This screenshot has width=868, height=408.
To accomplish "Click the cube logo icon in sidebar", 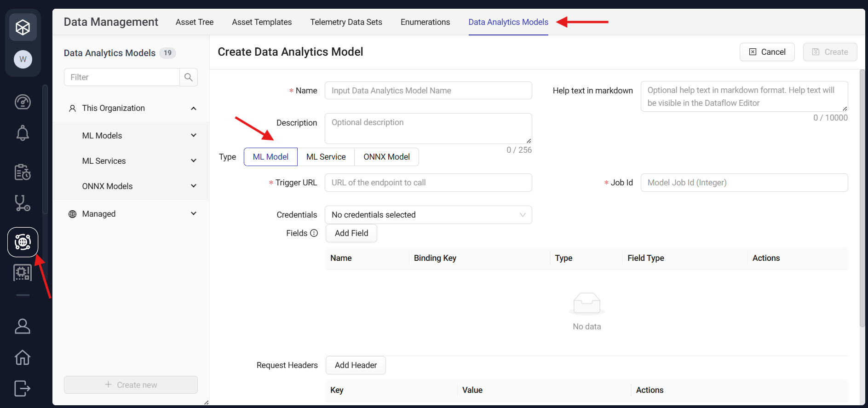I will [x=23, y=27].
